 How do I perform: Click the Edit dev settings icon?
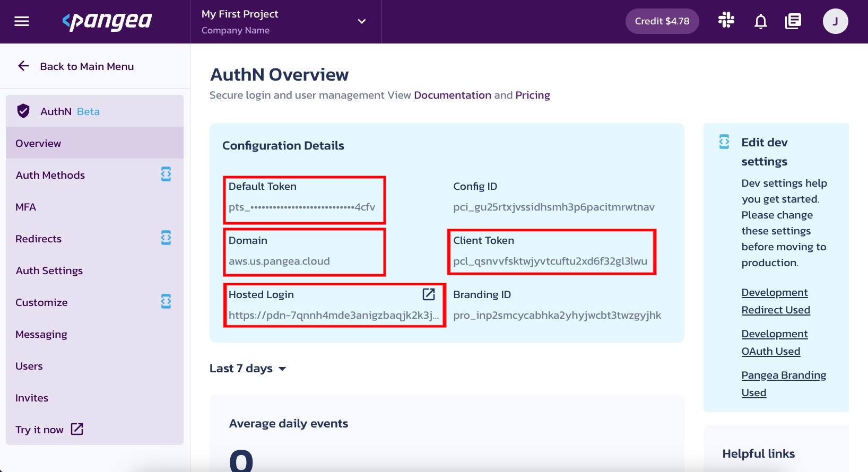click(x=724, y=142)
